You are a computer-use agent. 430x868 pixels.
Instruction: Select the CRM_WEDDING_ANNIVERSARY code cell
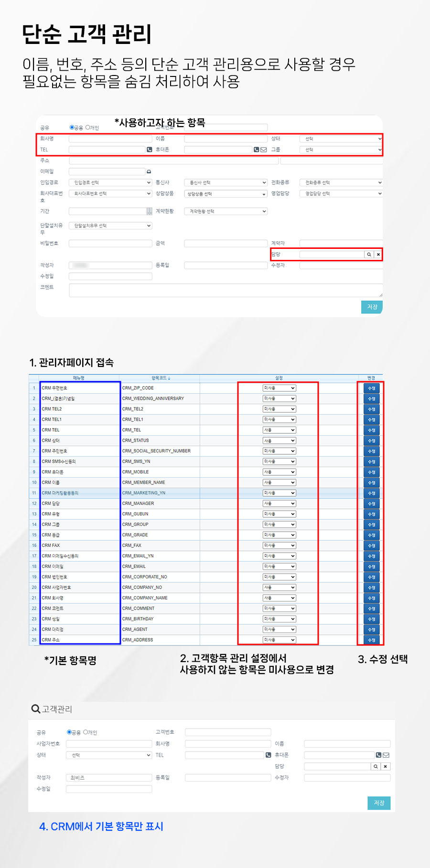[153, 398]
